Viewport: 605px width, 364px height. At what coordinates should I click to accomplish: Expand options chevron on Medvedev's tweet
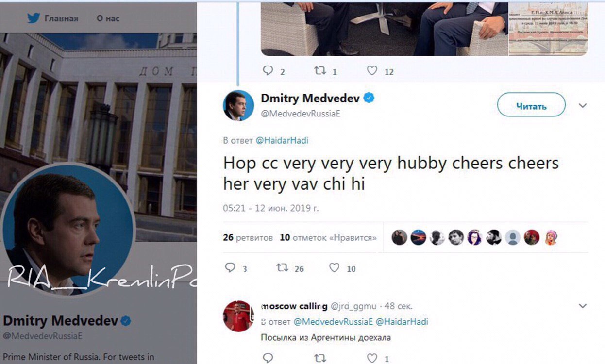[x=583, y=105]
